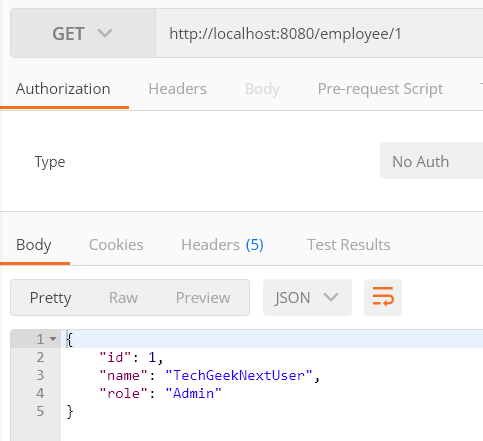
Task: View the response Headers (5) tab
Action: (x=222, y=245)
